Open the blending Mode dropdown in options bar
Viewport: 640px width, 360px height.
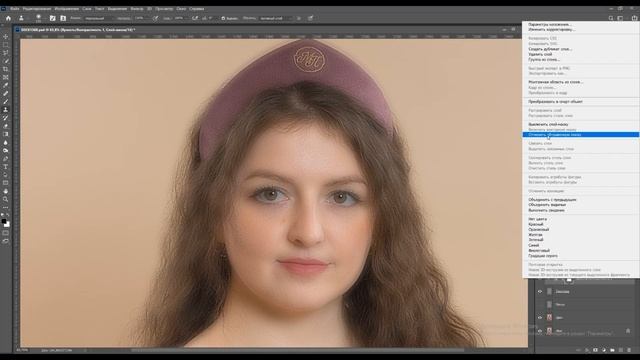click(100, 18)
